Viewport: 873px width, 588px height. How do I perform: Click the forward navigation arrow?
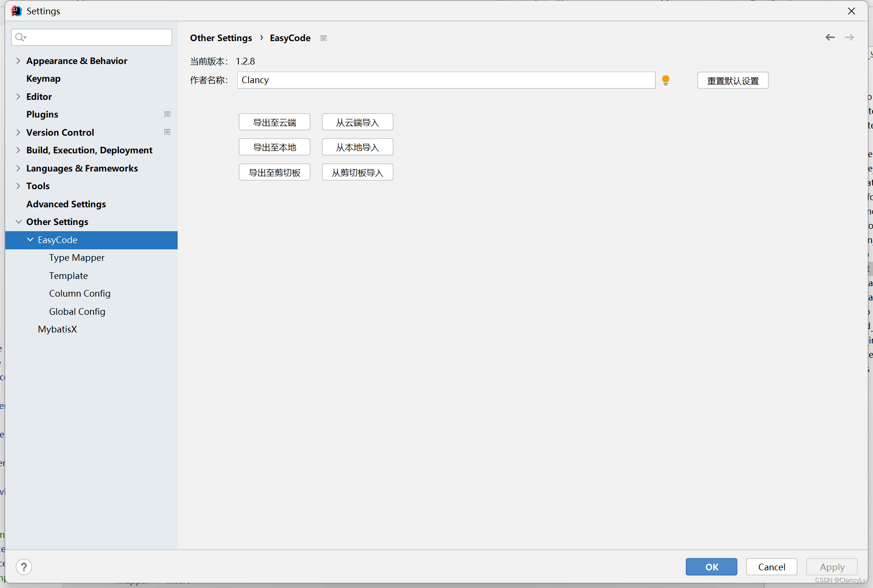coord(849,37)
